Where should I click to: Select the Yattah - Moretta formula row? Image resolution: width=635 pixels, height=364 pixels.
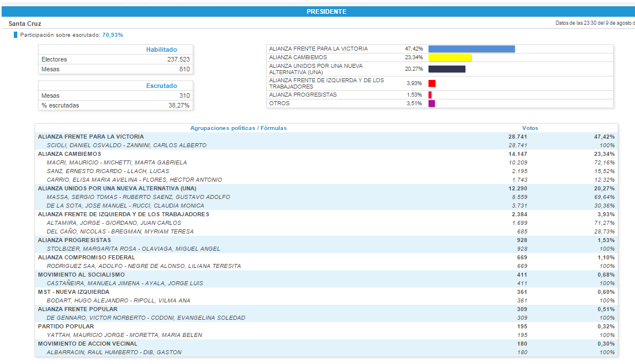326,335
